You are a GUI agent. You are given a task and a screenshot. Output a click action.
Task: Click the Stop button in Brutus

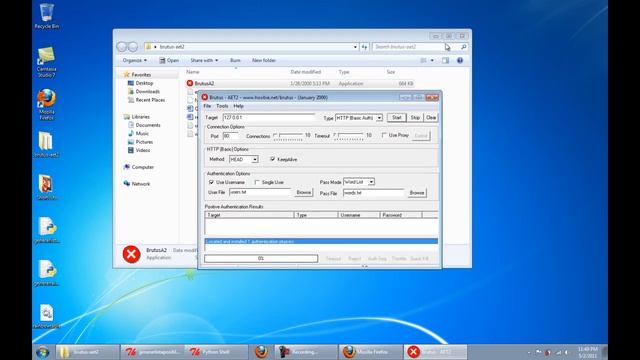(415, 118)
